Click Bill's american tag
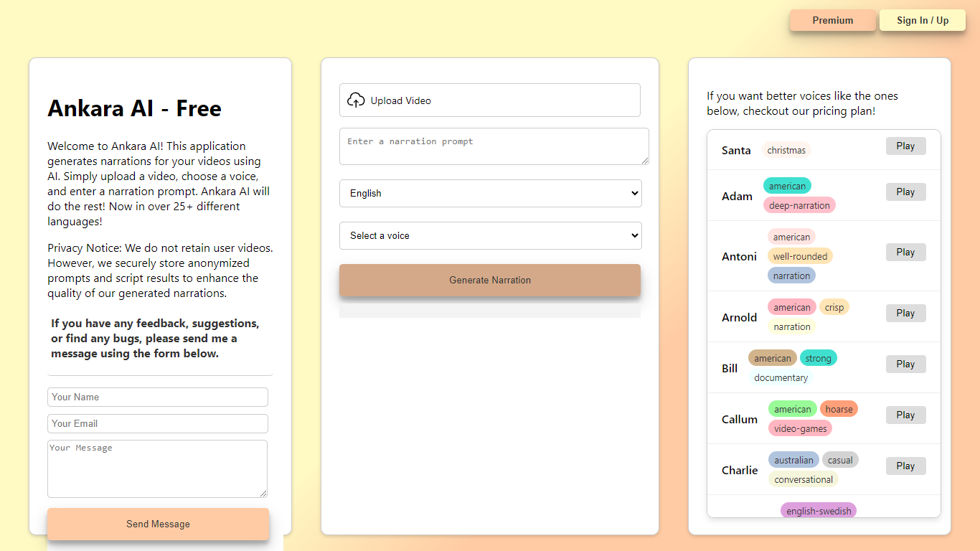 click(x=773, y=358)
